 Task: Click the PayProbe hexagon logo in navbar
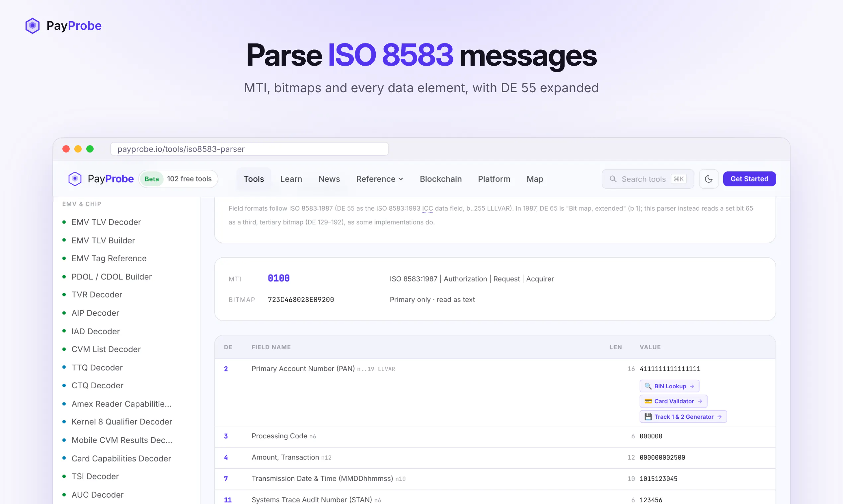pos(75,179)
